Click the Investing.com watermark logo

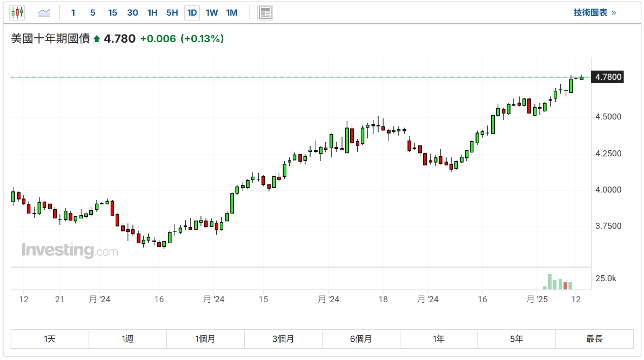click(70, 250)
